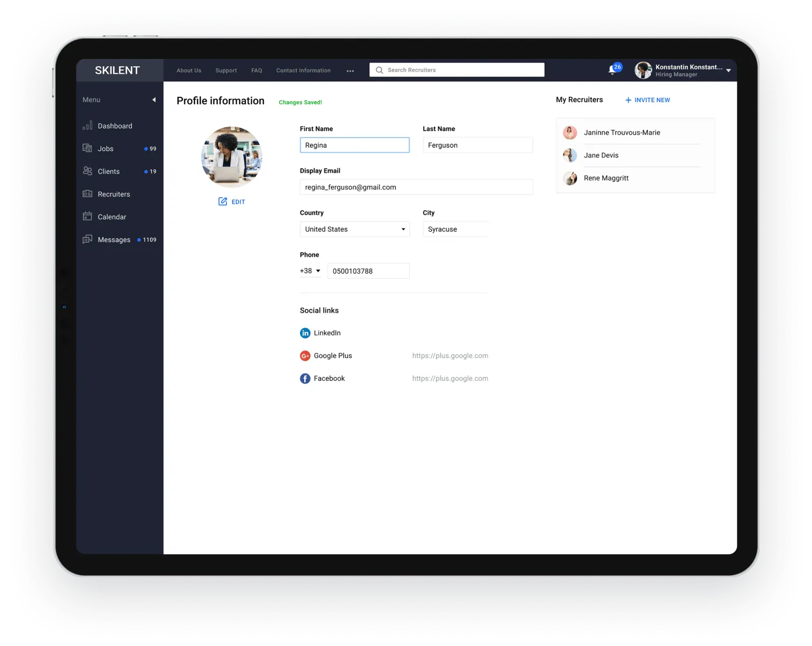Open Contact Information in top nav
The height and width of the screenshot is (646, 812).
303,70
